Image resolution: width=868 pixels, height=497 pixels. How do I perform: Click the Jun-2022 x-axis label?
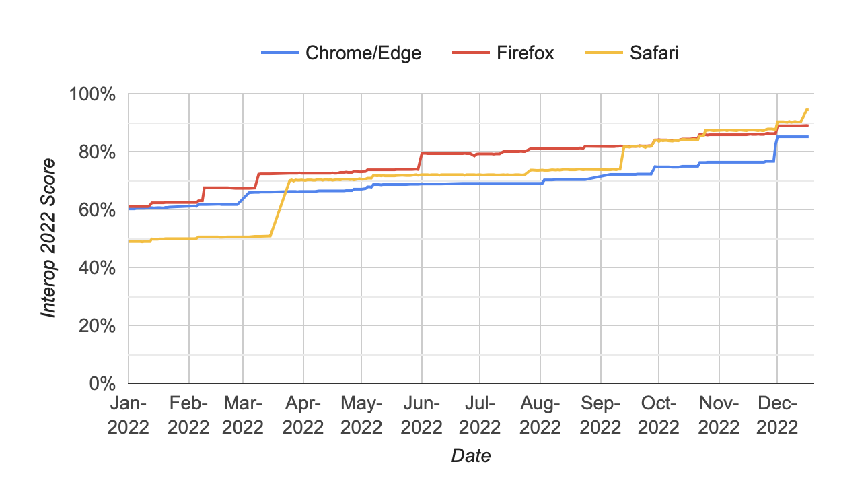click(x=421, y=416)
